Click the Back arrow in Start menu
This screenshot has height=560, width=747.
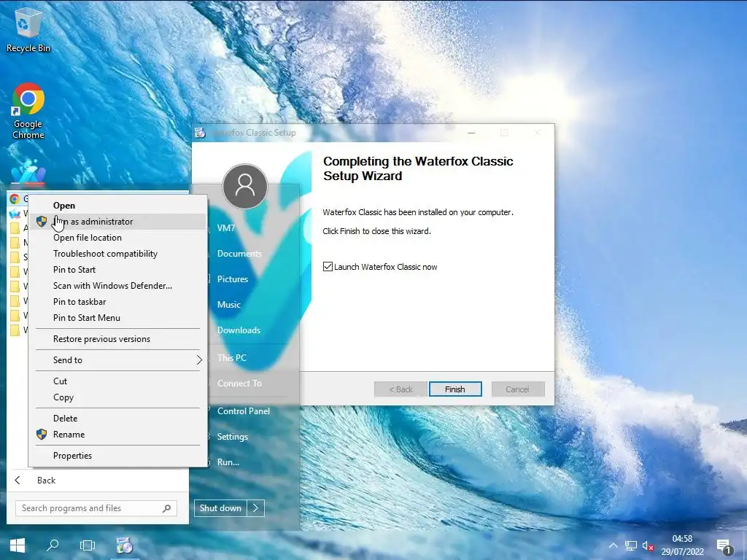(x=18, y=480)
